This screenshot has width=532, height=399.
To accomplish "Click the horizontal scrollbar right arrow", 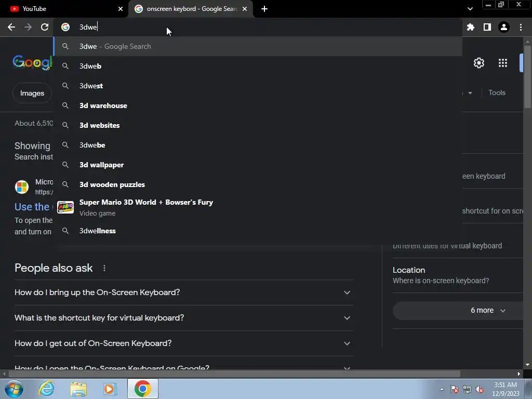I will click(519, 374).
